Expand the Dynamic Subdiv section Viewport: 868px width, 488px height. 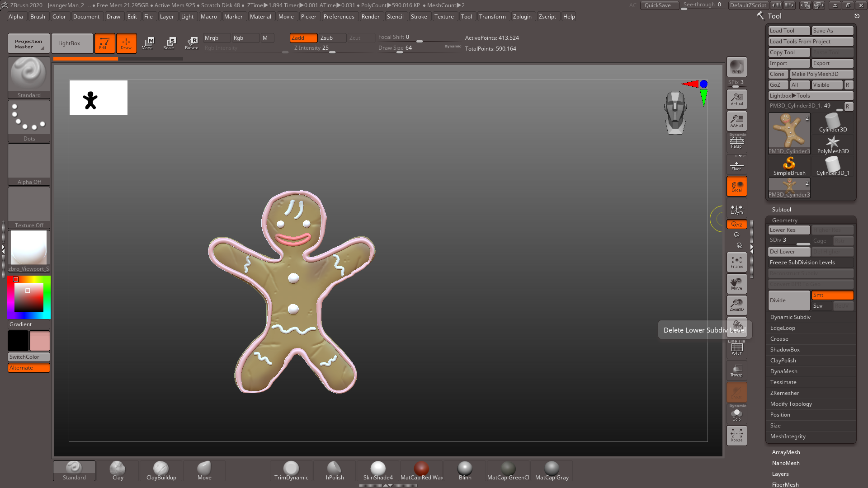(790, 317)
